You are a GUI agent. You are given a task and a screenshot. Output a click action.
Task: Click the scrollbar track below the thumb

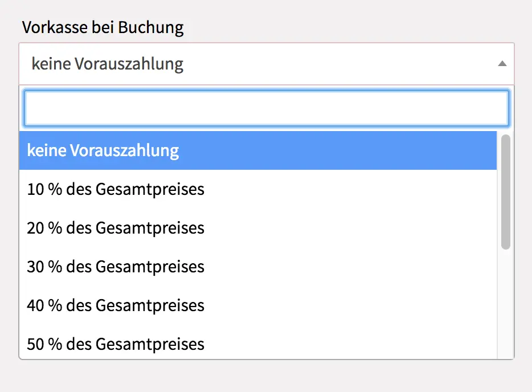click(x=505, y=302)
